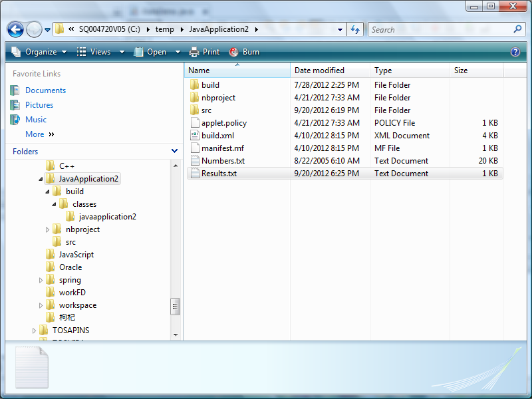Collapse the Folders pane chevron
532x399 pixels.
(174, 152)
